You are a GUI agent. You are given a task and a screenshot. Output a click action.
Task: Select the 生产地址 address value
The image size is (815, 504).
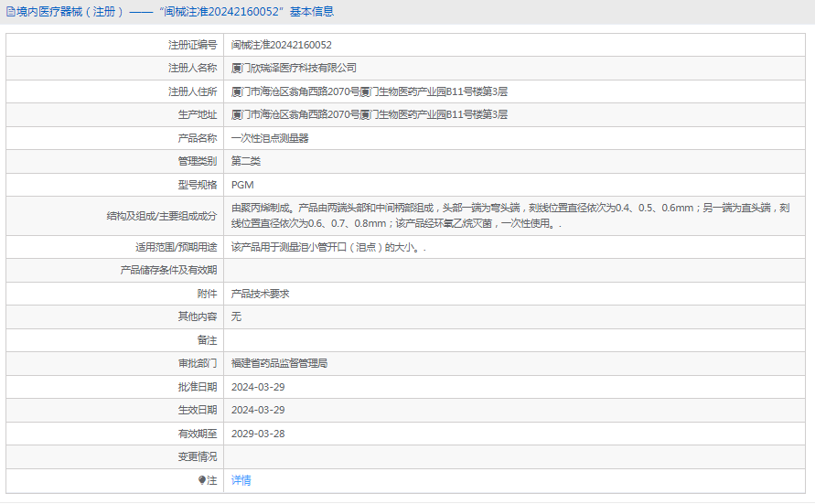(x=370, y=115)
